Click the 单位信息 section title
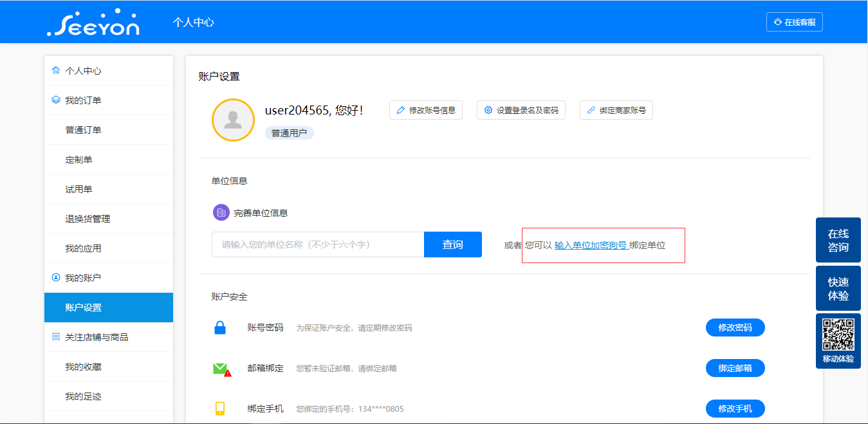The height and width of the screenshot is (424, 868). tap(230, 181)
